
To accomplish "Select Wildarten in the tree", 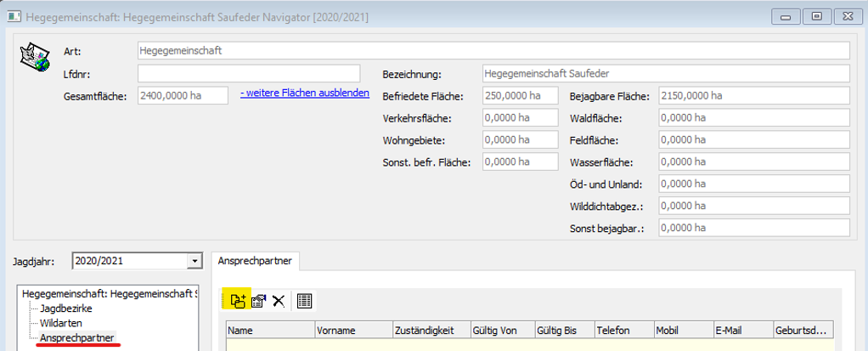I will coord(61,323).
